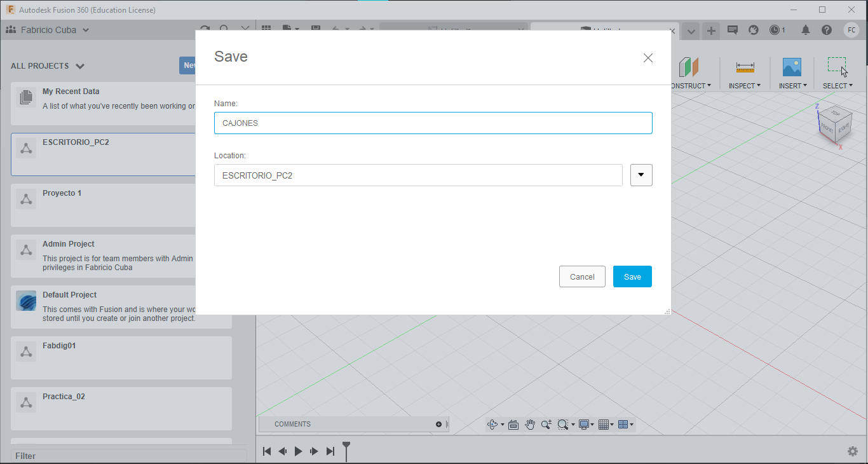Open the Practica_02 project
The width and height of the screenshot is (868, 464).
click(x=121, y=409)
